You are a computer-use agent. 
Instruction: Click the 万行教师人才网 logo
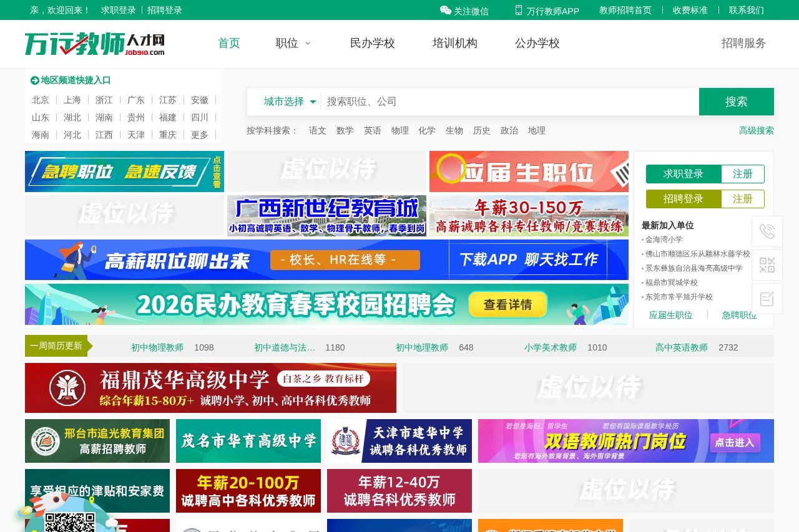[x=95, y=44]
